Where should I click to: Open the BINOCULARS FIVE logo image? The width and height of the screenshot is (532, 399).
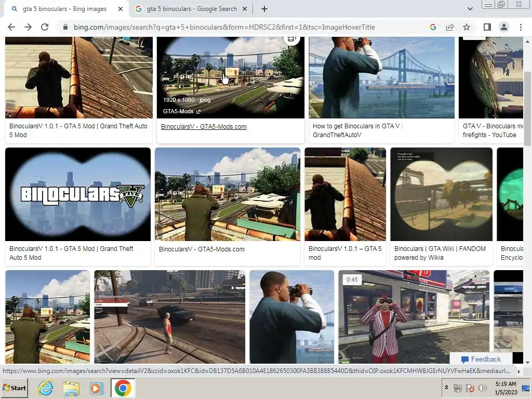78,194
